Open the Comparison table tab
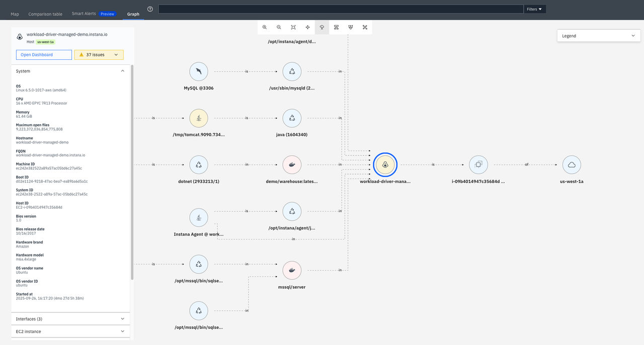Screen dimensions: 644x345 [x=45, y=14]
